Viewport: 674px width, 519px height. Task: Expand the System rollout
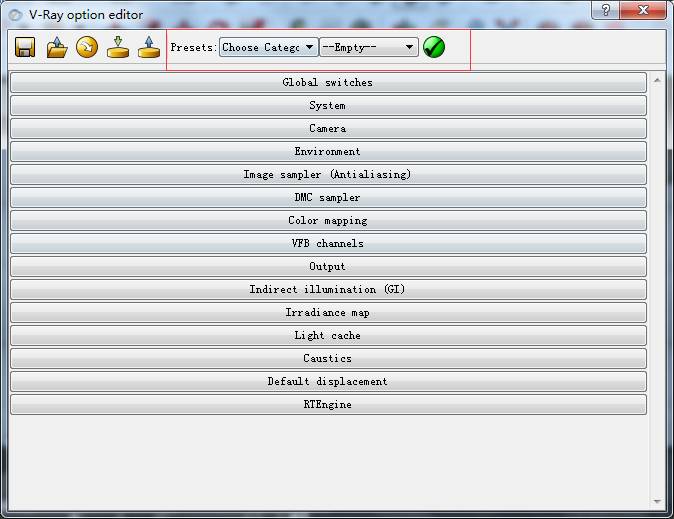328,106
